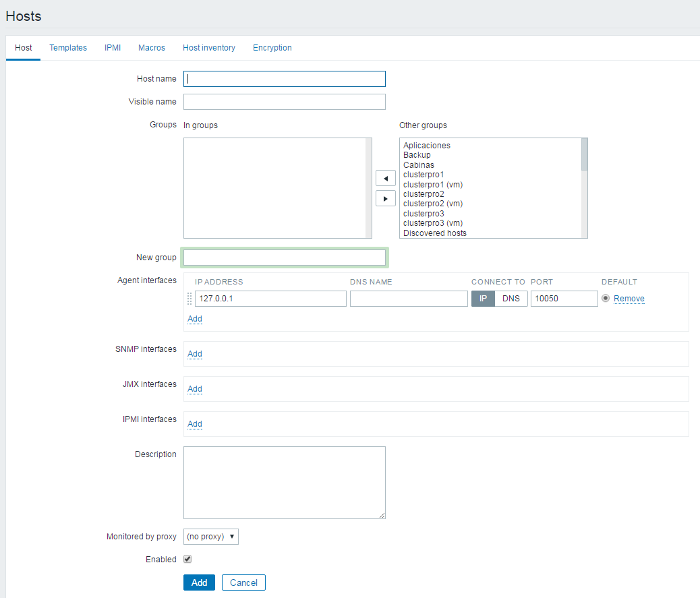The height and width of the screenshot is (598, 700).
Task: Set Connect to option to IP
Action: click(483, 299)
